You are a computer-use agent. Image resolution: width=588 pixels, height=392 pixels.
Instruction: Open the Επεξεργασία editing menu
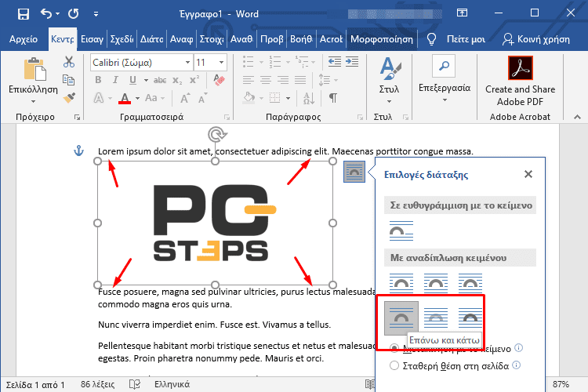(x=445, y=78)
